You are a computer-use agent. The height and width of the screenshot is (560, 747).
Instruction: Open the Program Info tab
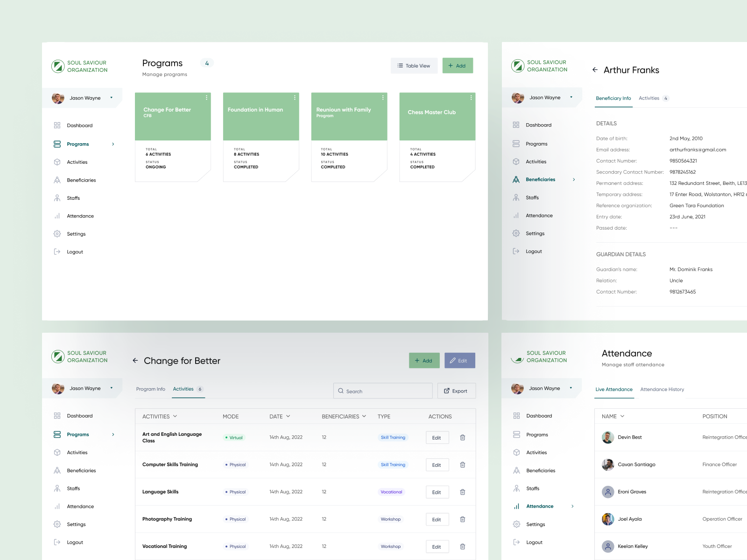(x=150, y=389)
